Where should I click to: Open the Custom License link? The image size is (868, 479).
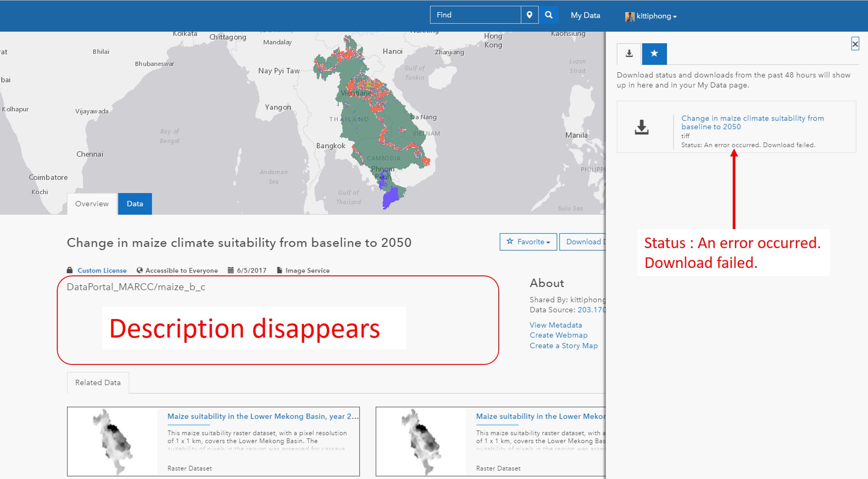point(102,271)
